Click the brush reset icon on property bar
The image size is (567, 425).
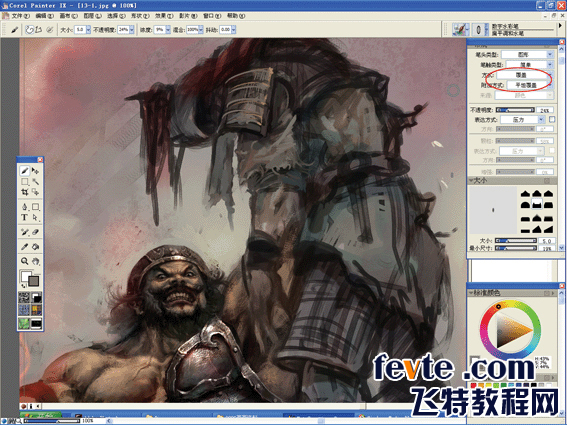(14, 30)
